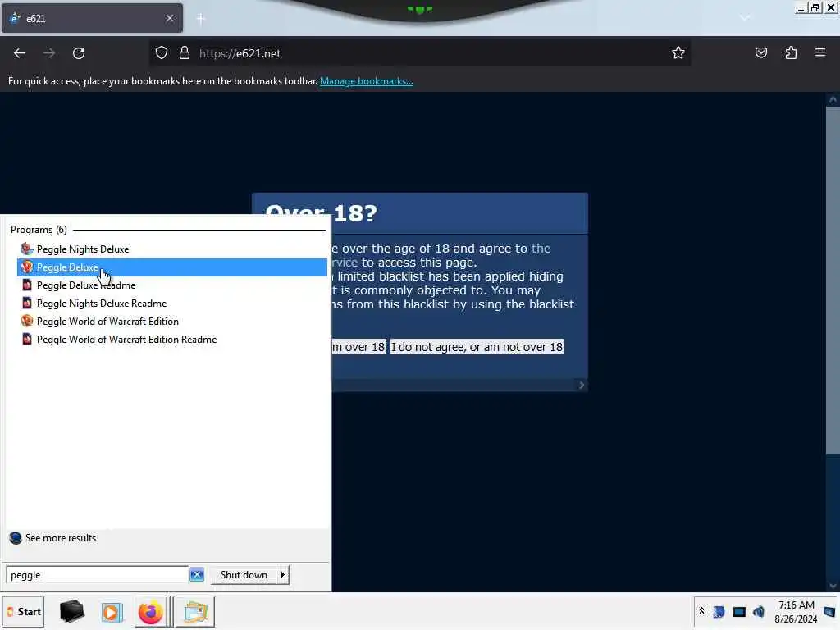Open Firefox from the taskbar
This screenshot has width=840, height=630.
coord(151,612)
